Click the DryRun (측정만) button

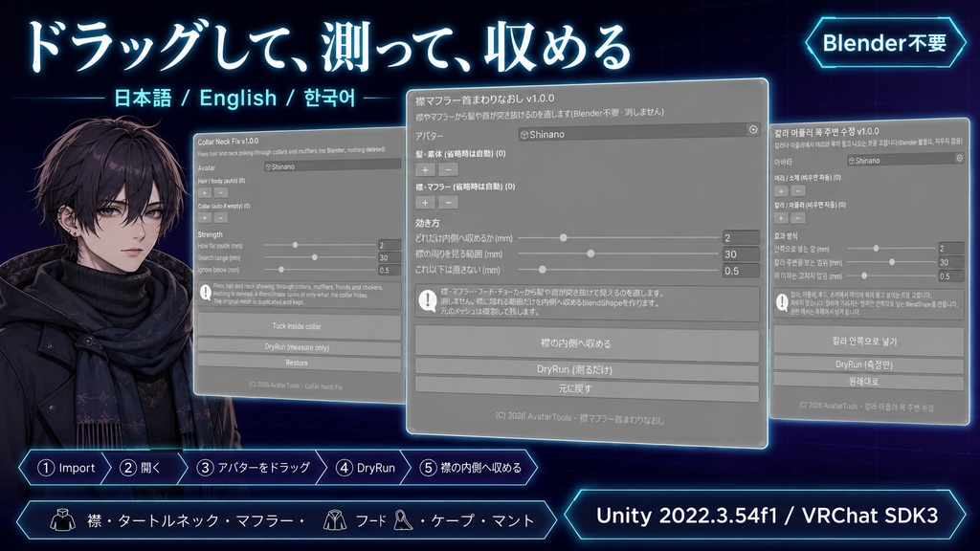point(868,364)
